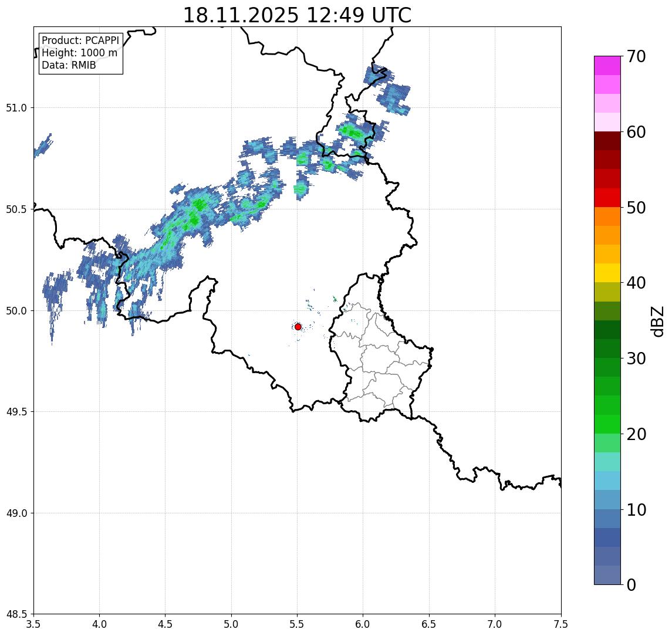Click the colorbar tick label 10
The image size is (672, 636).
(x=636, y=510)
